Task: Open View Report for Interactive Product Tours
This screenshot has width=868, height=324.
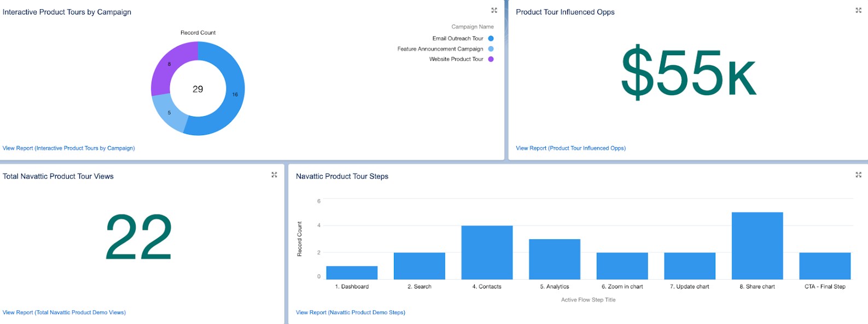Action: (x=68, y=148)
